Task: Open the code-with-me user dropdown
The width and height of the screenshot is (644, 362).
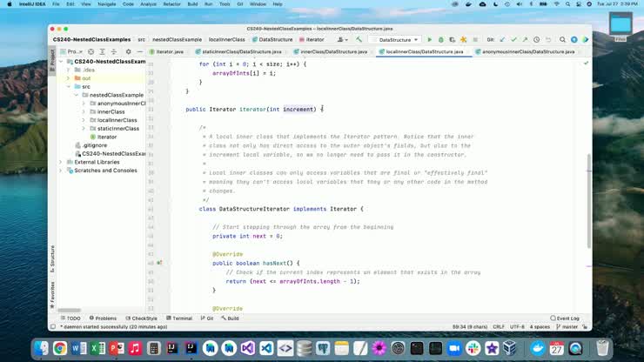Action: pyautogui.click(x=343, y=40)
